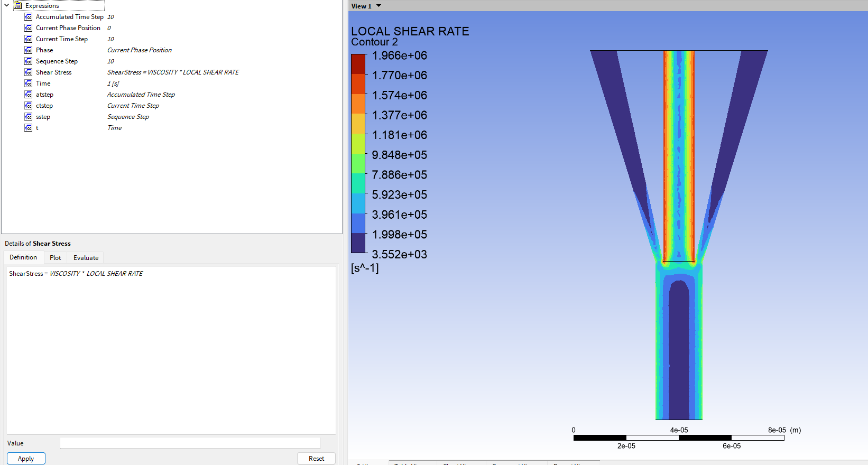Click the Shear Stress expression icon
Viewport: 868px width, 465px height.
pyautogui.click(x=29, y=72)
